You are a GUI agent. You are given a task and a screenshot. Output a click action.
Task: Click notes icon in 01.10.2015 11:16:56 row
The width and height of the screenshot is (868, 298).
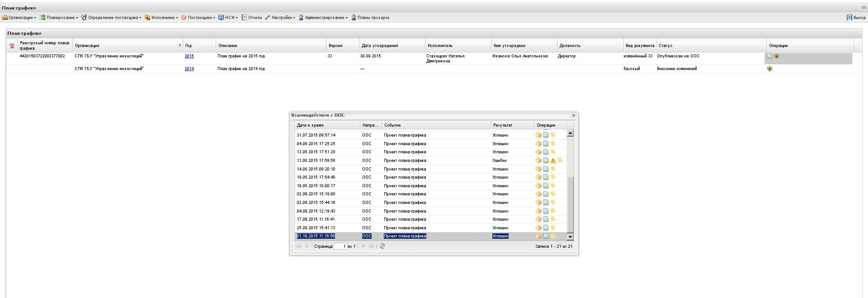pos(552,236)
